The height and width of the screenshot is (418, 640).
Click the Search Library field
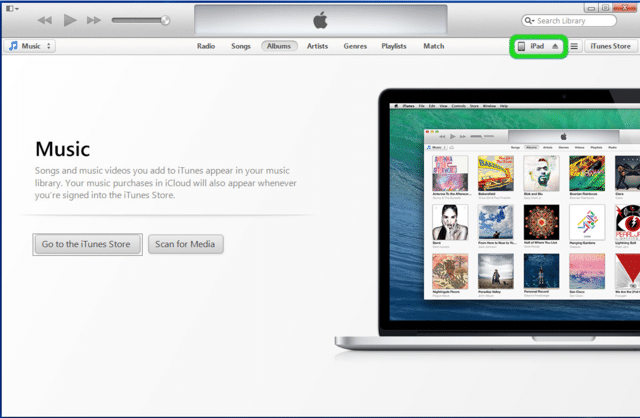569,20
